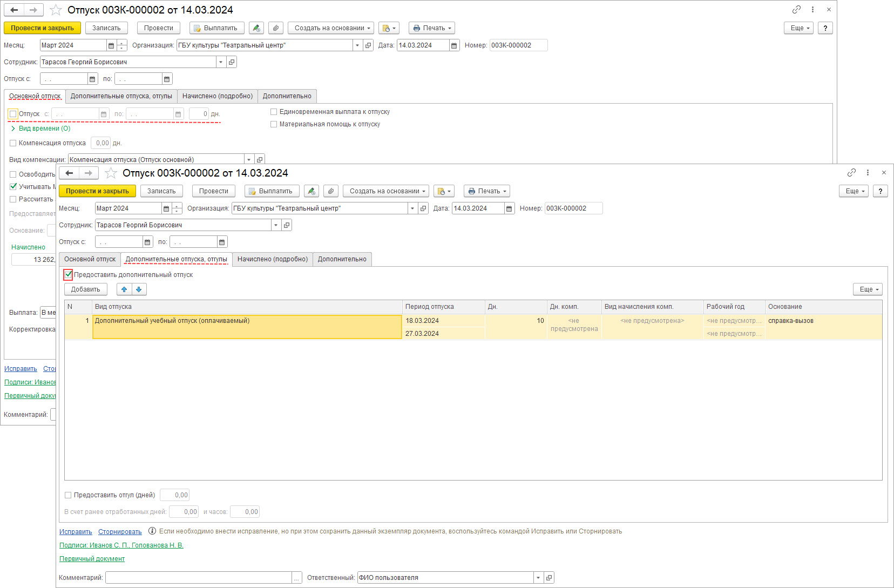894x588 pixels.
Task: Star the background Отпуск window document
Action: (56, 10)
